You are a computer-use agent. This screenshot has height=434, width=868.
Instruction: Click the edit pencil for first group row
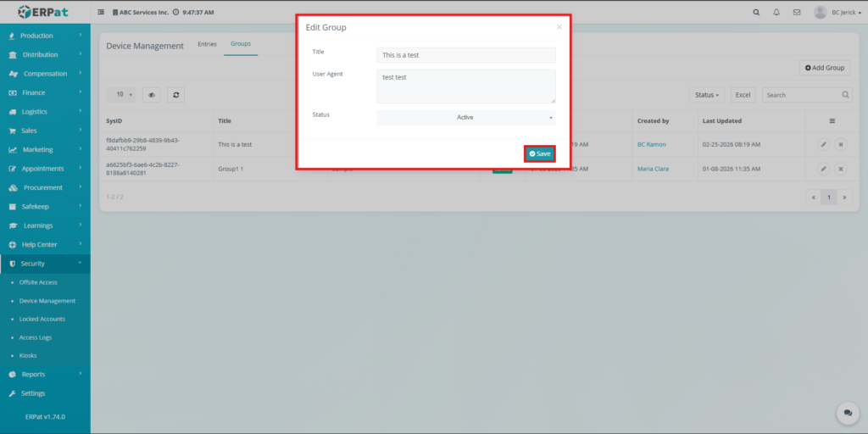coord(823,145)
